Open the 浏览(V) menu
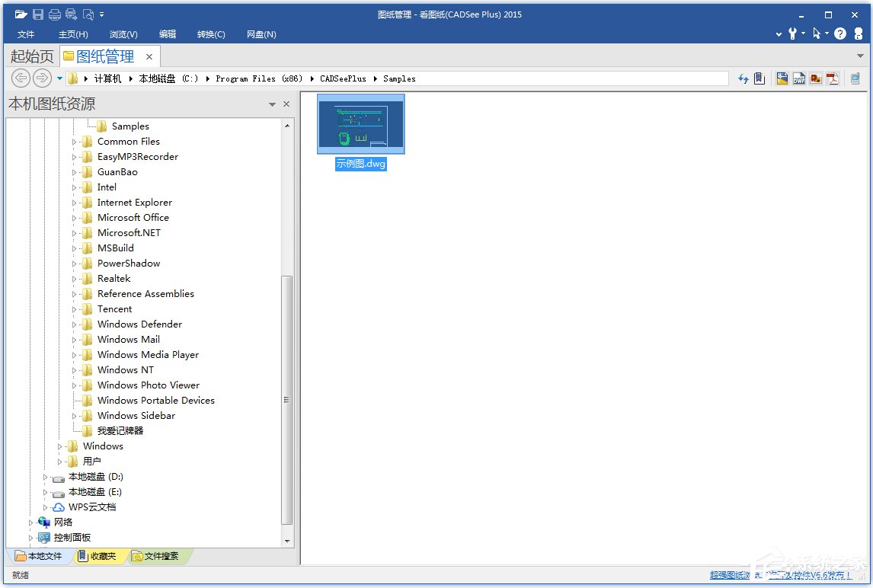The height and width of the screenshot is (588, 873). [123, 34]
